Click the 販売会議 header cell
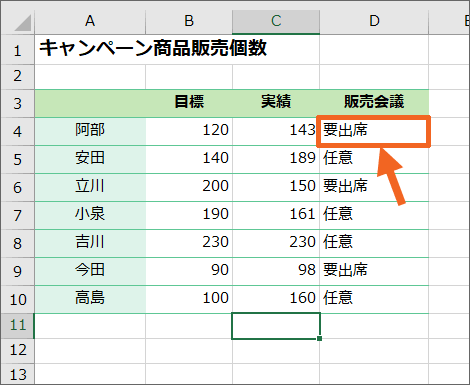 tap(374, 103)
